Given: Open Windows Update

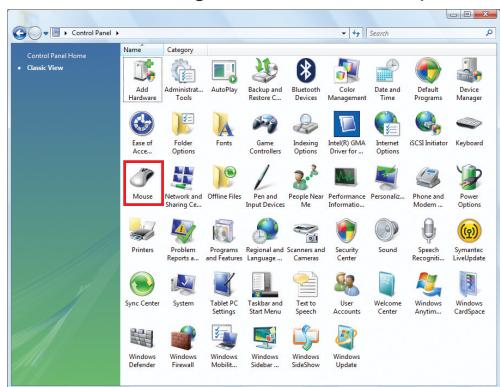Looking at the screenshot, I should [x=347, y=347].
